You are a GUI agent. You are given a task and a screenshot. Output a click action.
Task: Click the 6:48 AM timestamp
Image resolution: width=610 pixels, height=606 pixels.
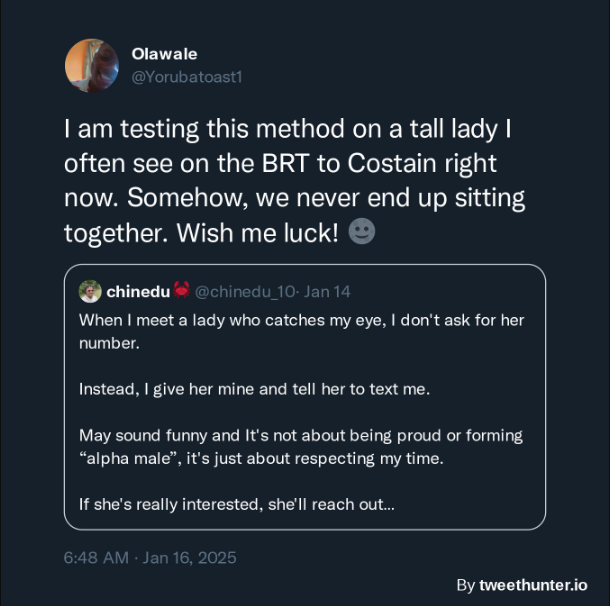click(x=95, y=557)
